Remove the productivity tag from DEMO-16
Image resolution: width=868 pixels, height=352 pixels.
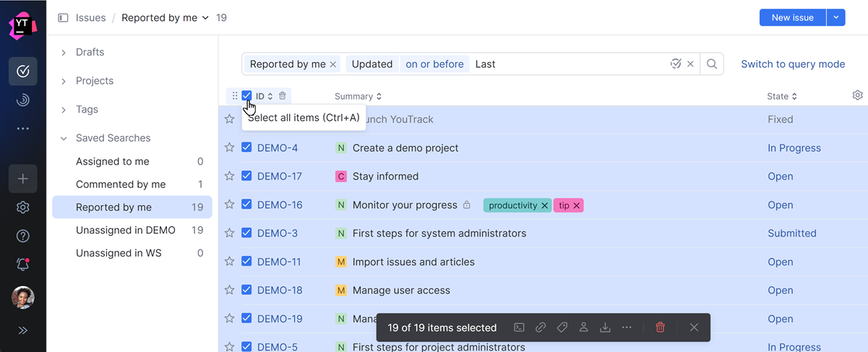pos(545,205)
